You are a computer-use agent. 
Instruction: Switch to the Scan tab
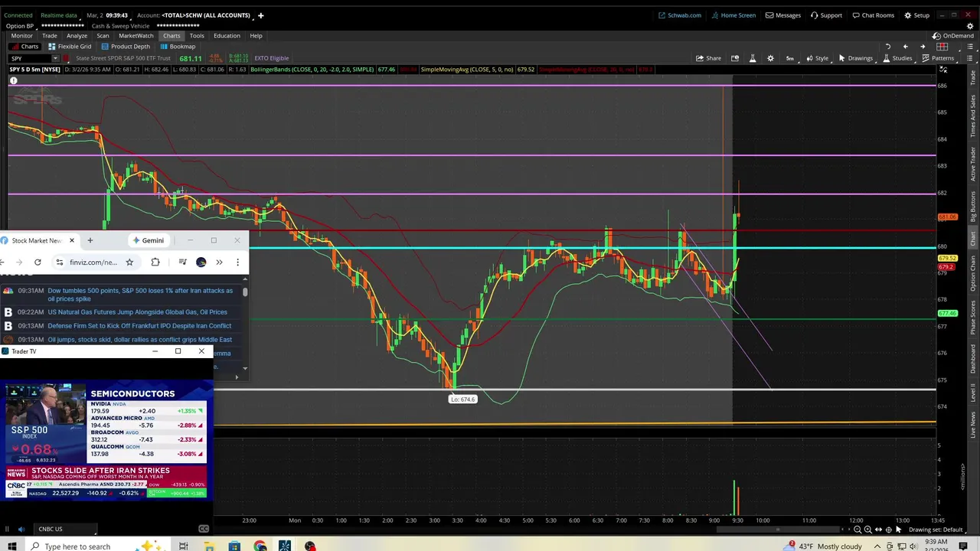[103, 36]
